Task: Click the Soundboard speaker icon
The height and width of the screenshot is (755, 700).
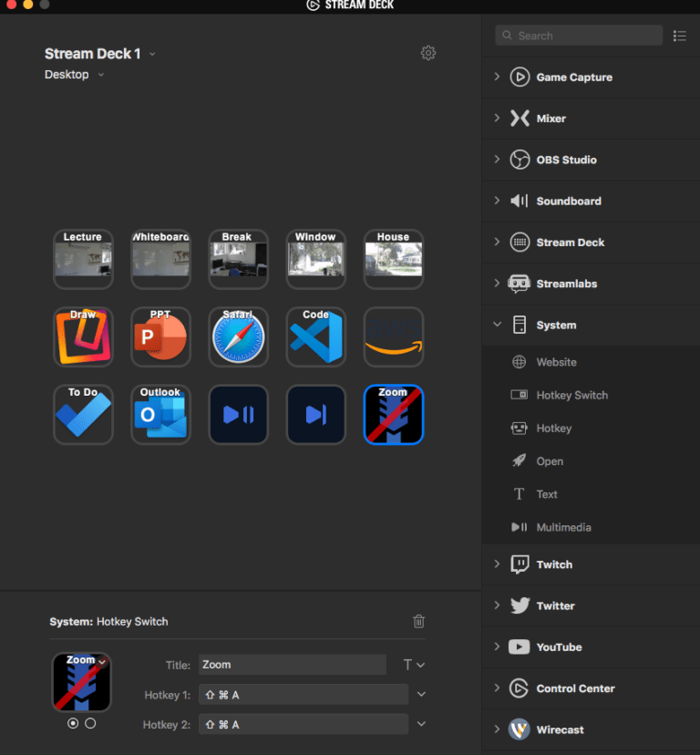Action: [520, 201]
